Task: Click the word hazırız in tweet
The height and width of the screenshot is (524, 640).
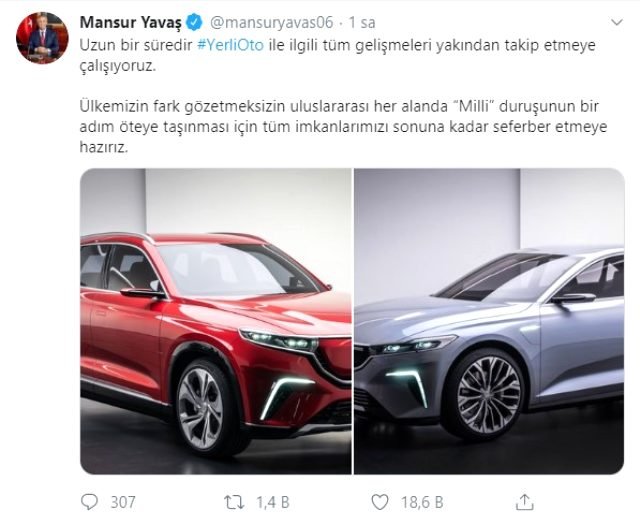Action: (x=104, y=147)
